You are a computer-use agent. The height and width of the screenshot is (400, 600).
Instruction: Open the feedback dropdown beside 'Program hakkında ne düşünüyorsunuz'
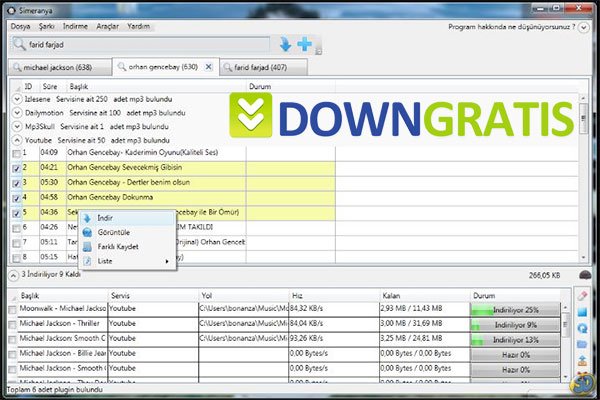584,28
